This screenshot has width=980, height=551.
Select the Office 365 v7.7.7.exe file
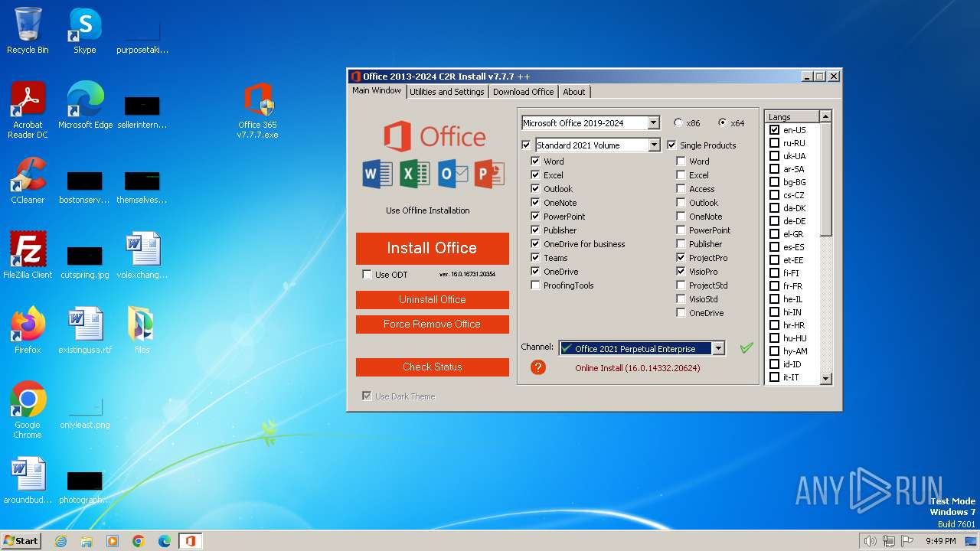pos(257,111)
